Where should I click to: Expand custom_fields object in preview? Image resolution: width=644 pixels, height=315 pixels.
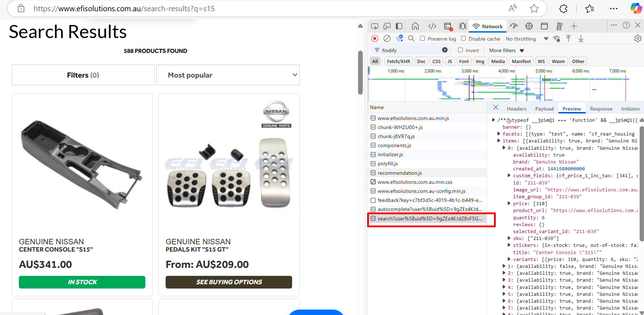pos(509,175)
